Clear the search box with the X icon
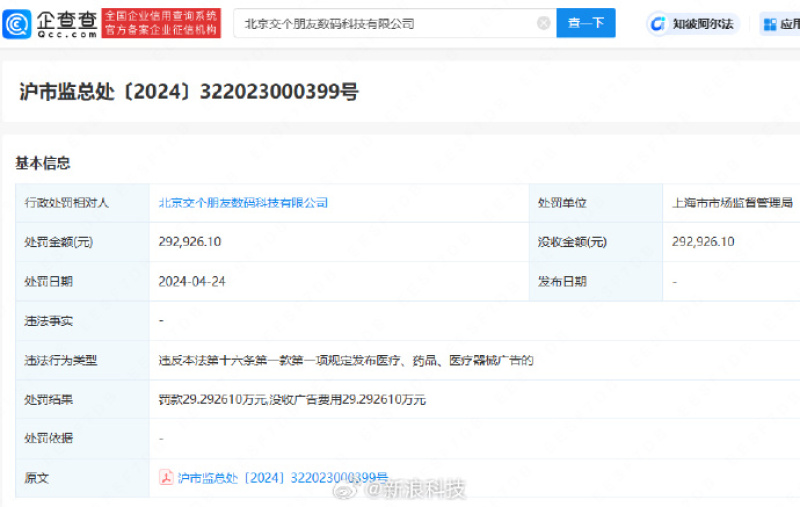The width and height of the screenshot is (800, 507). 544,23
